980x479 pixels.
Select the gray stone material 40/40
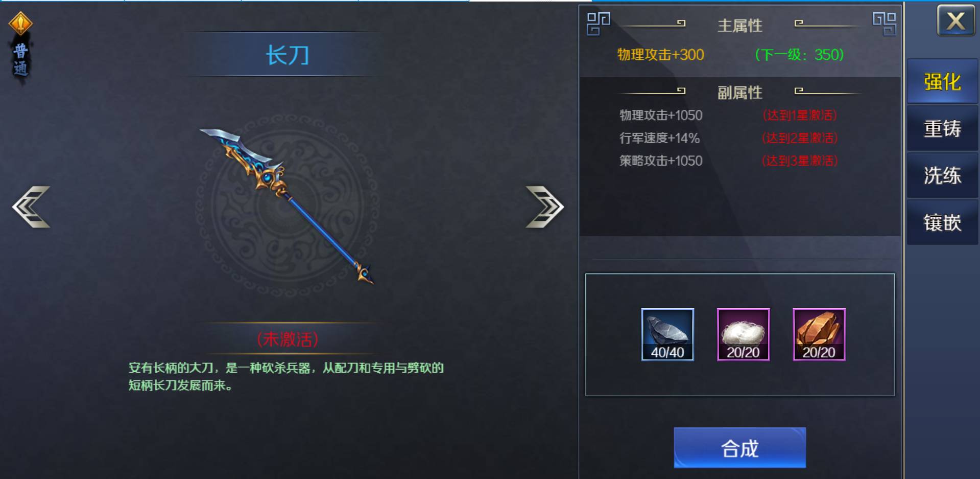click(x=667, y=335)
